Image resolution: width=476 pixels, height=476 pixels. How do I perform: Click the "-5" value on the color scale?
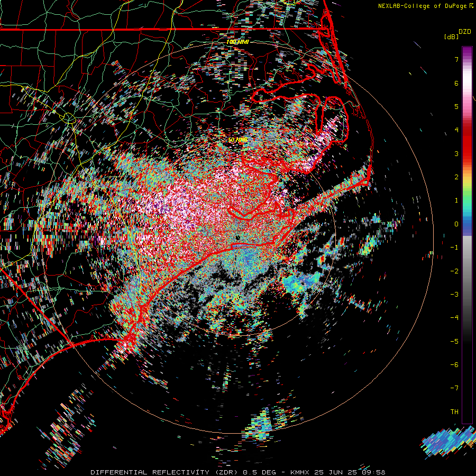tap(454, 342)
